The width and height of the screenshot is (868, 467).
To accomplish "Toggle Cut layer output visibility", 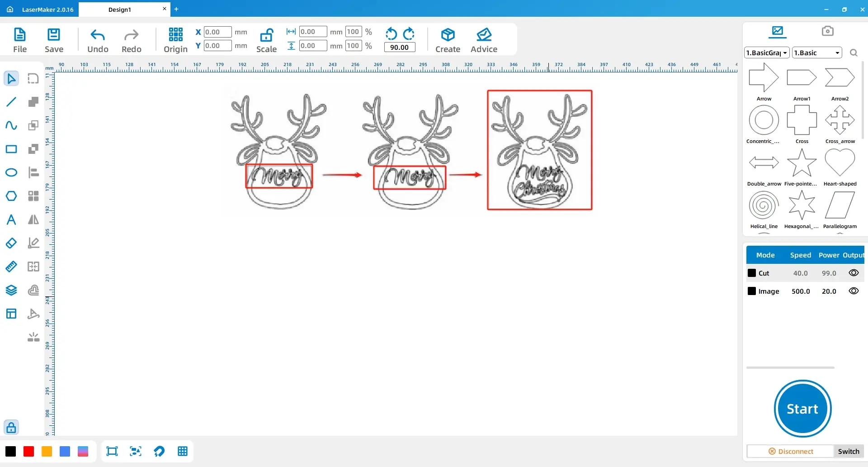I will (854, 273).
